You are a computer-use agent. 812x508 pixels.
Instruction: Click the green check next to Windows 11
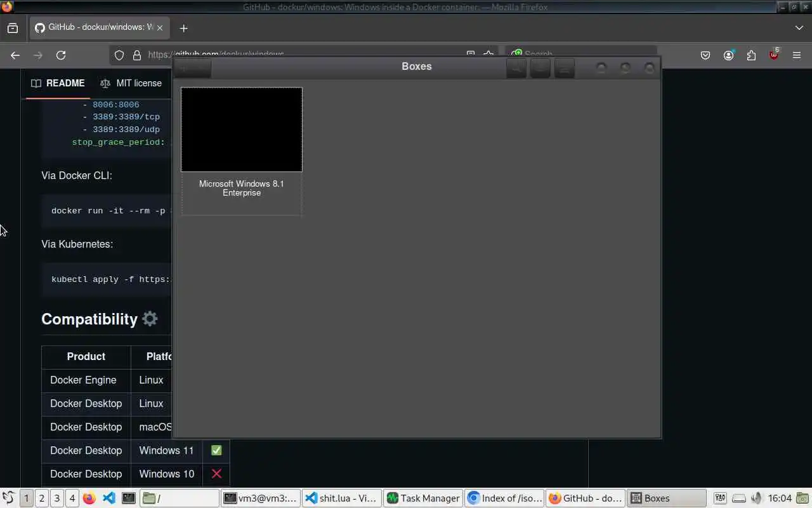(216, 450)
